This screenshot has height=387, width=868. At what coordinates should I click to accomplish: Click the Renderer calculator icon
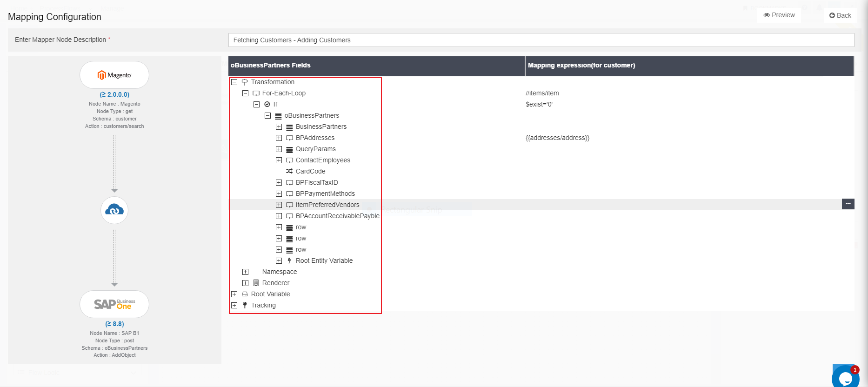click(x=256, y=283)
